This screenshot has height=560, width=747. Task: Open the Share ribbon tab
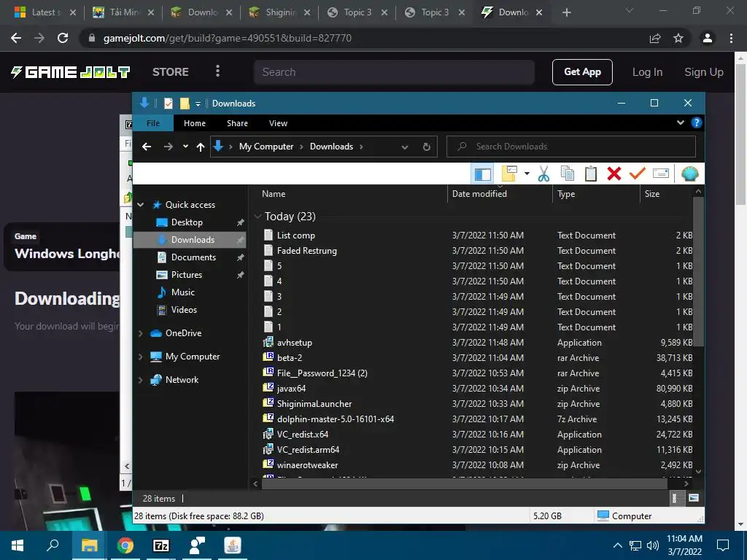[x=237, y=123]
